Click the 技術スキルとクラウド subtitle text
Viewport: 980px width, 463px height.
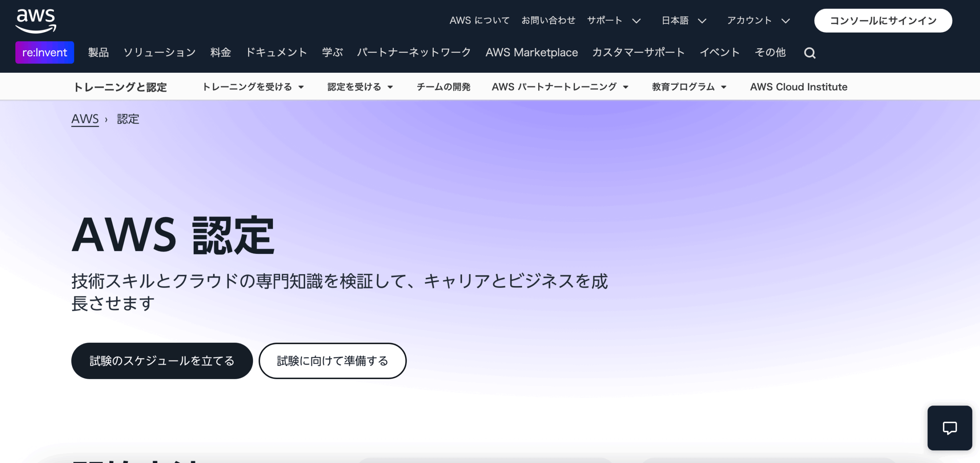point(340,292)
